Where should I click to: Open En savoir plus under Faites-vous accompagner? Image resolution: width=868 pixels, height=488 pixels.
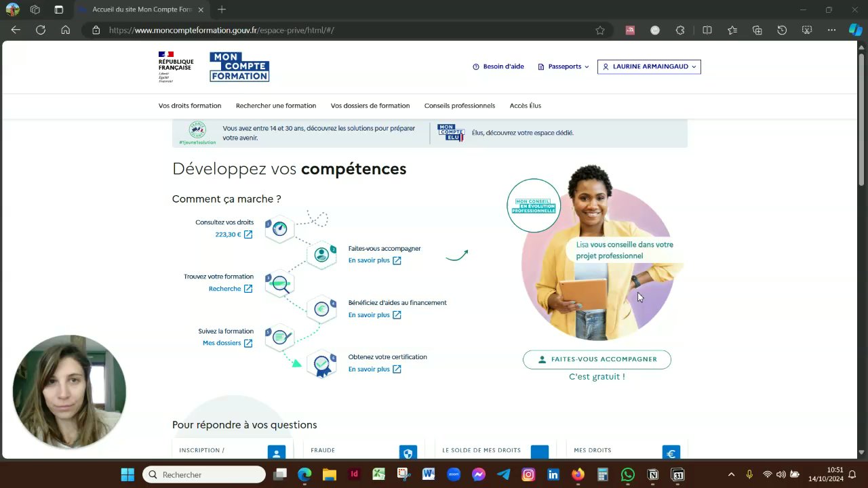point(375,260)
